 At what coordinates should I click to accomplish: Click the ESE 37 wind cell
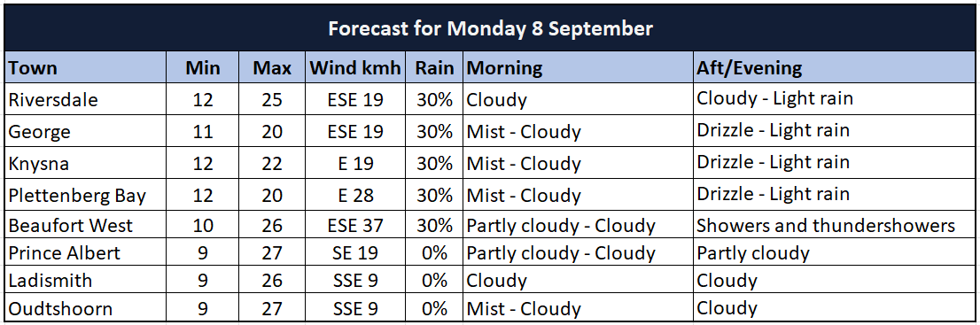pos(355,224)
